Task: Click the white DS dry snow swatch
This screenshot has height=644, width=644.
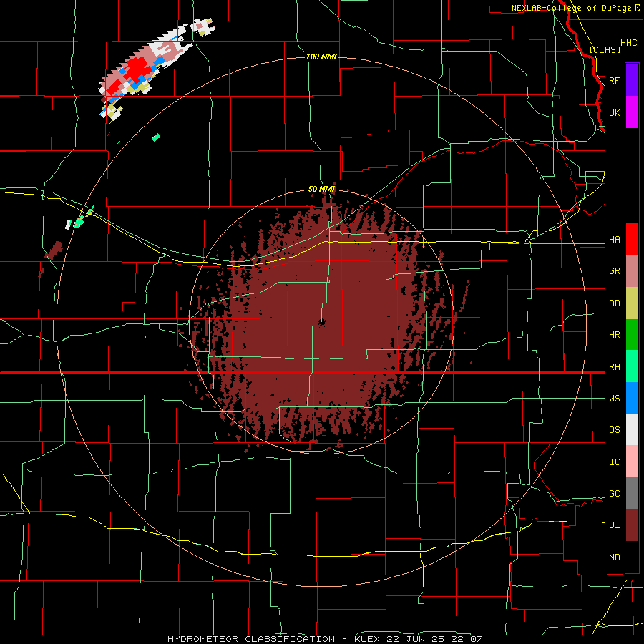Action: coord(632,429)
